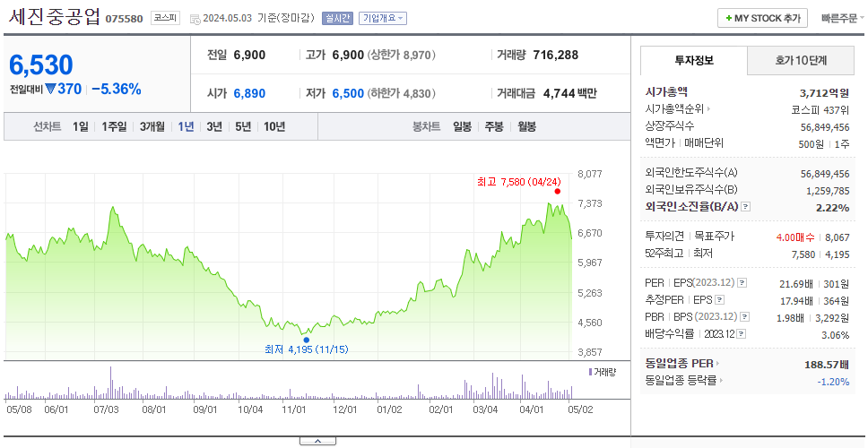Click the 3.06% dividend yield value

click(x=836, y=335)
